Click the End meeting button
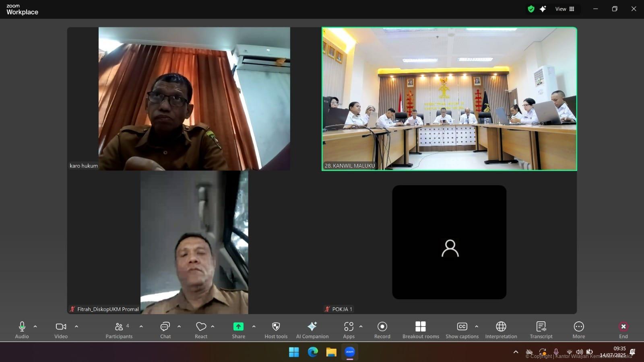 (x=623, y=330)
